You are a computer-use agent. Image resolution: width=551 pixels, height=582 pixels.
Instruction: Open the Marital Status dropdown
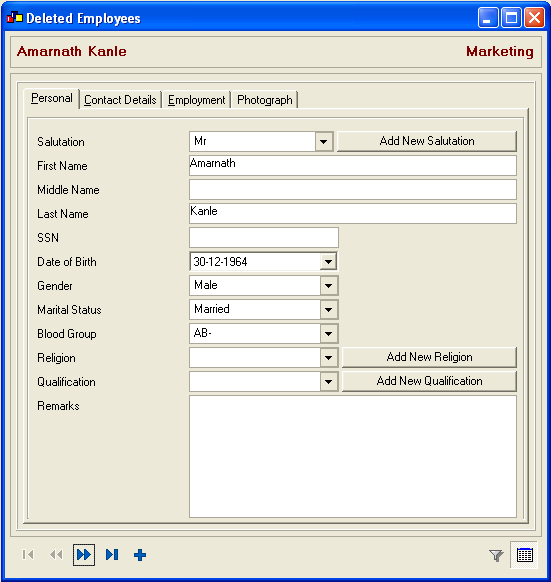[x=328, y=310]
